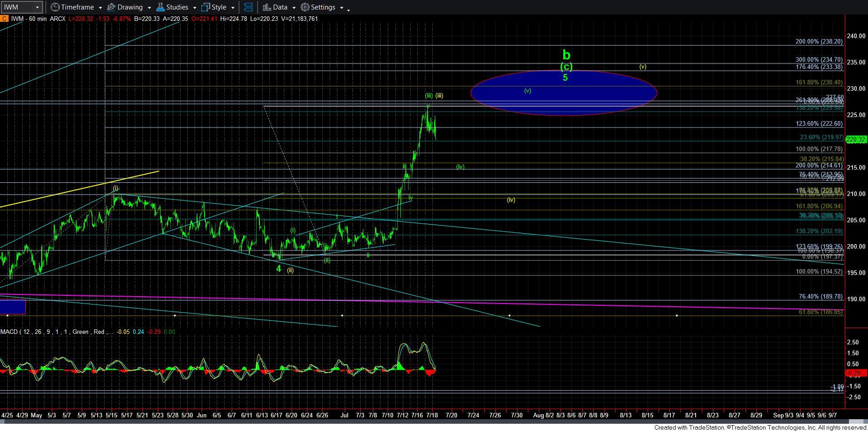The width and height of the screenshot is (868, 431).
Task: Click the 123.60% (222.60) Fibonacci label
Action: (819, 123)
